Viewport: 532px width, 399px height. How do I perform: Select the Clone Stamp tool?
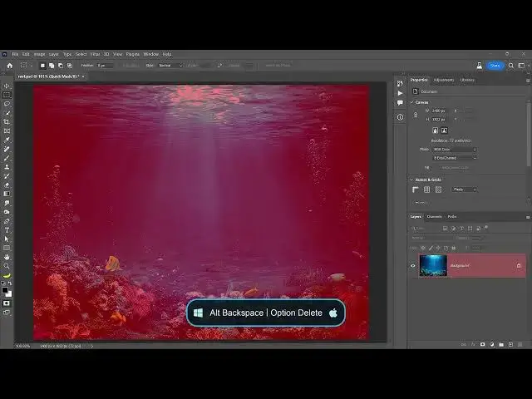[x=7, y=167]
